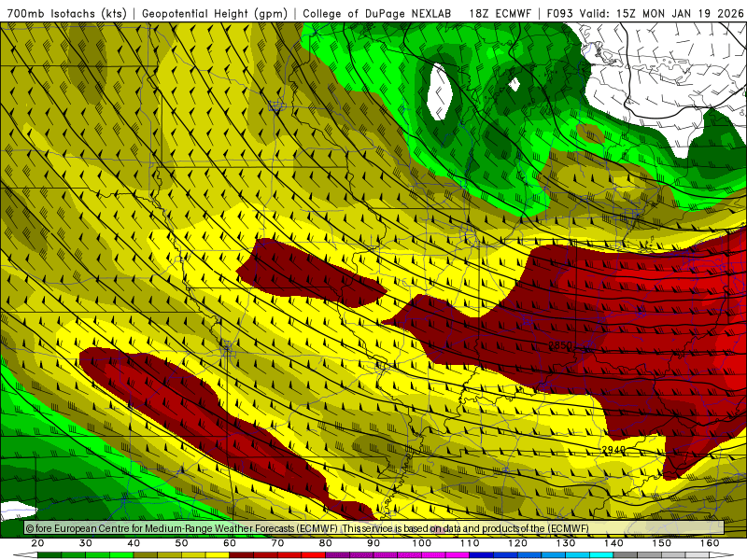Click the 80 kt legend label

pyautogui.click(x=326, y=543)
